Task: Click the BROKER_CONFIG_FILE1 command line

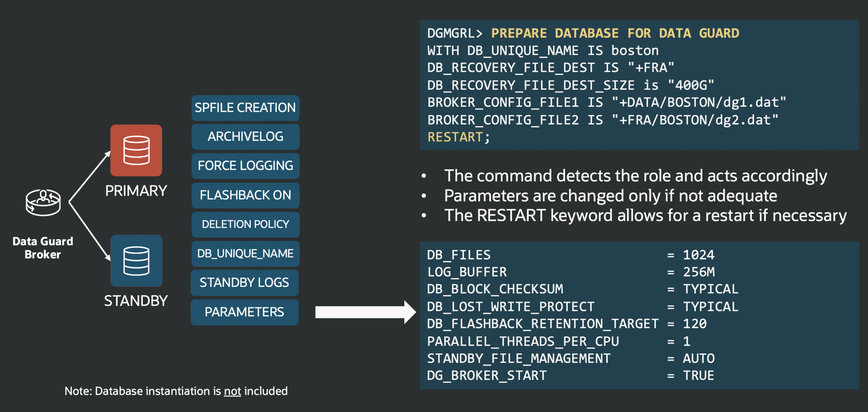Action: point(606,102)
